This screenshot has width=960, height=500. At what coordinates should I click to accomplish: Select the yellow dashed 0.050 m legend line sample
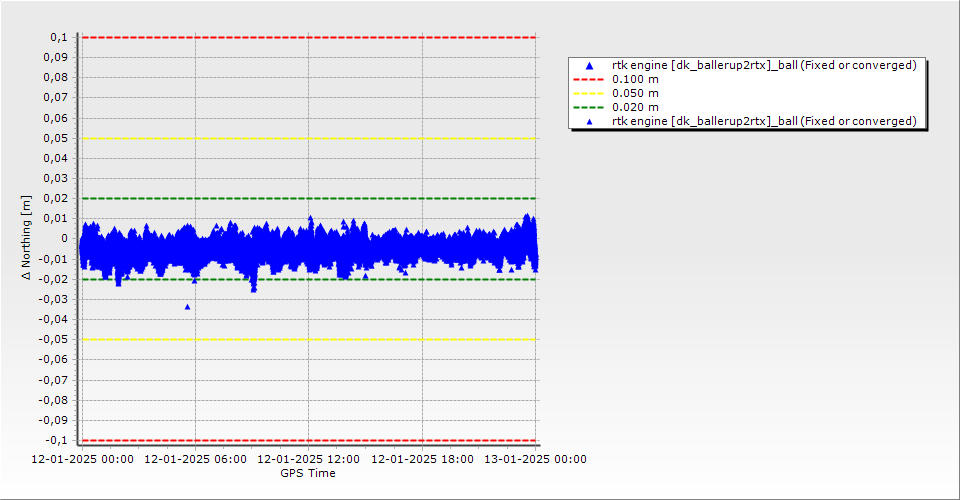[588, 94]
